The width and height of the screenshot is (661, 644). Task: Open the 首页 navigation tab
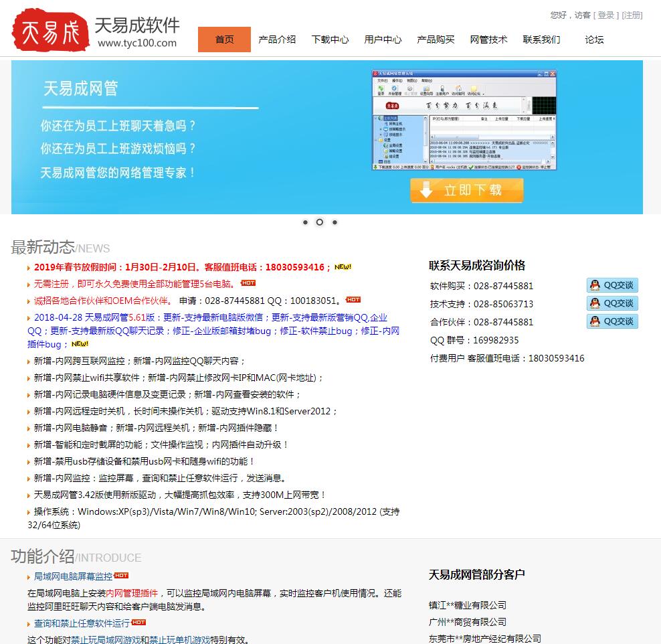[x=224, y=39]
